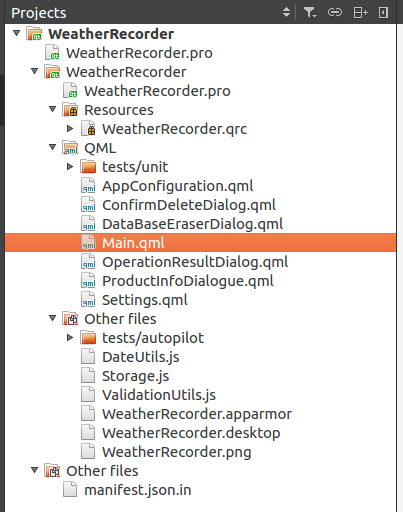Click the bold WeatherRecorder project icon

tap(34, 34)
